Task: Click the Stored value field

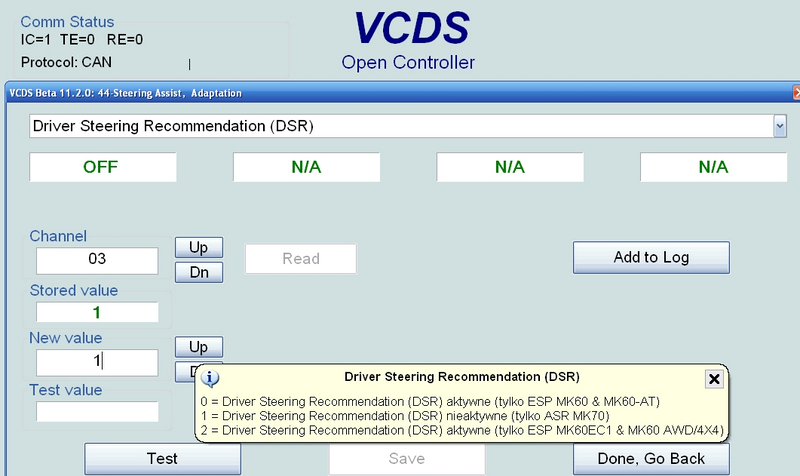Action: 97,312
